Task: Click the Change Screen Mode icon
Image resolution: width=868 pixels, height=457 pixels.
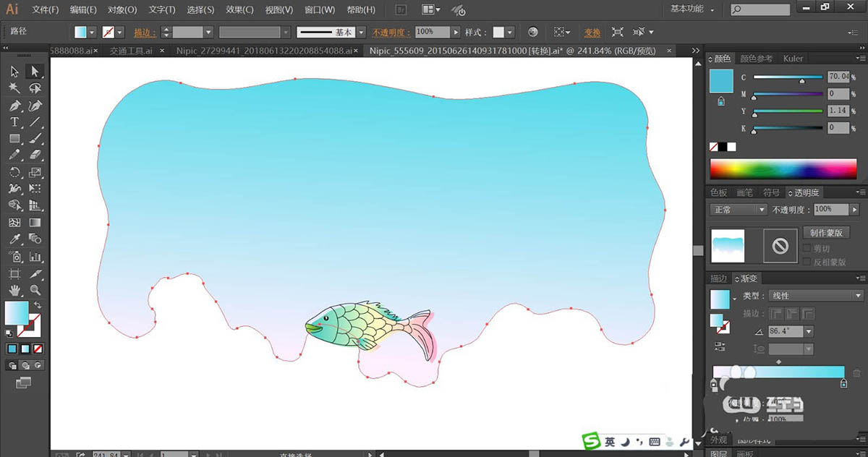Action: click(24, 382)
